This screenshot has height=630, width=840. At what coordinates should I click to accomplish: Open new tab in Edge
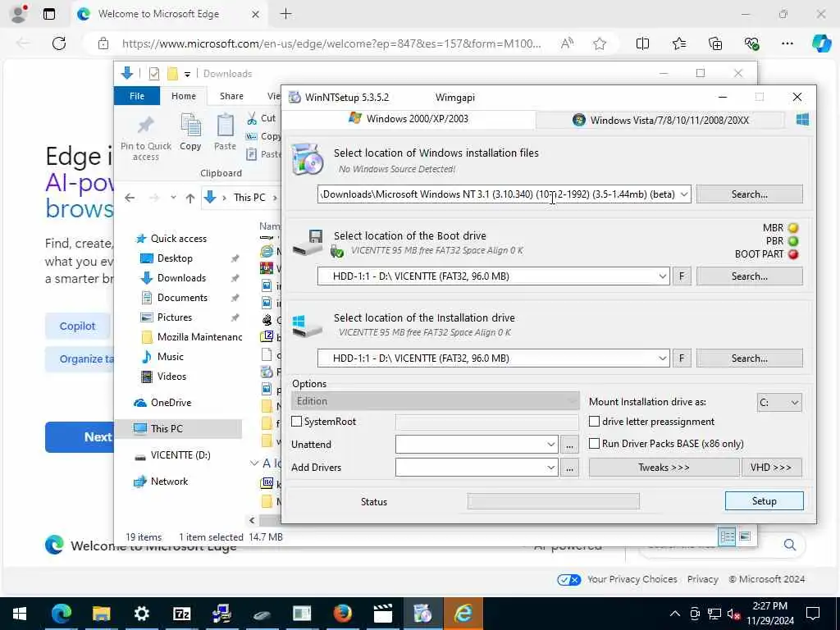[286, 14]
